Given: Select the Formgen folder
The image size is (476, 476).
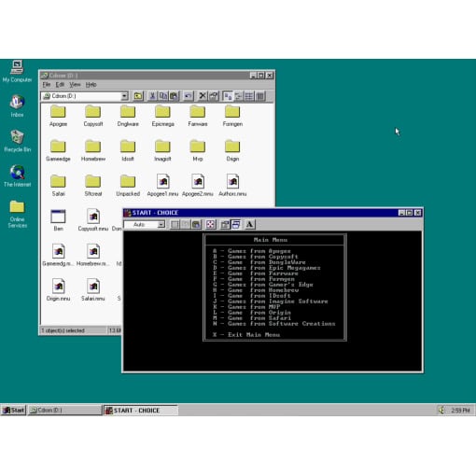Looking at the screenshot, I should coord(232,116).
